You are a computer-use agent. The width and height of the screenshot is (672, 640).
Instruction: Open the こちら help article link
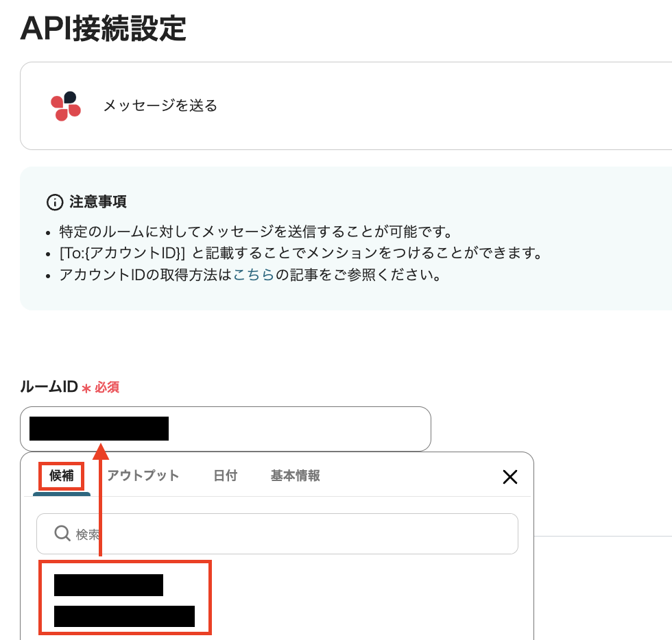(x=254, y=275)
